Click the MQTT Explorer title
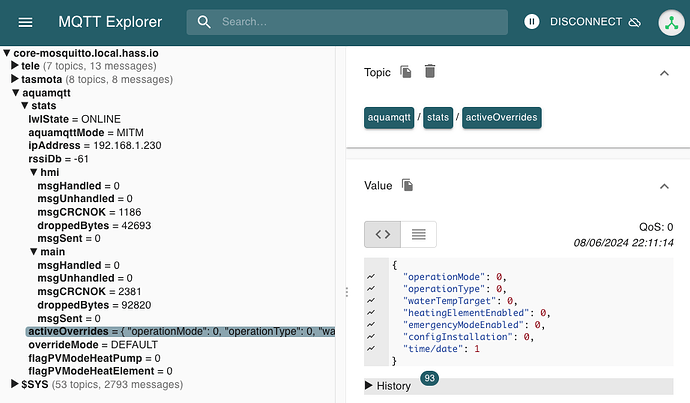 coord(110,22)
